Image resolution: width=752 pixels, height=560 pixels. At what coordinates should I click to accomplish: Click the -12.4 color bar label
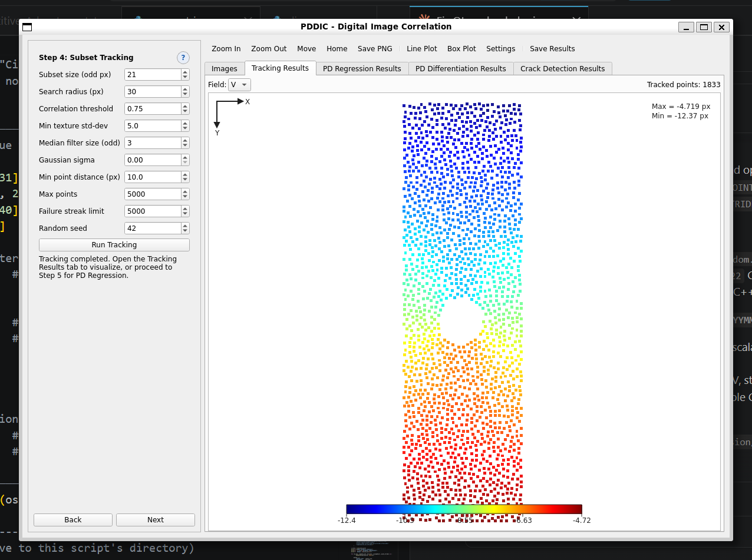pos(347,521)
